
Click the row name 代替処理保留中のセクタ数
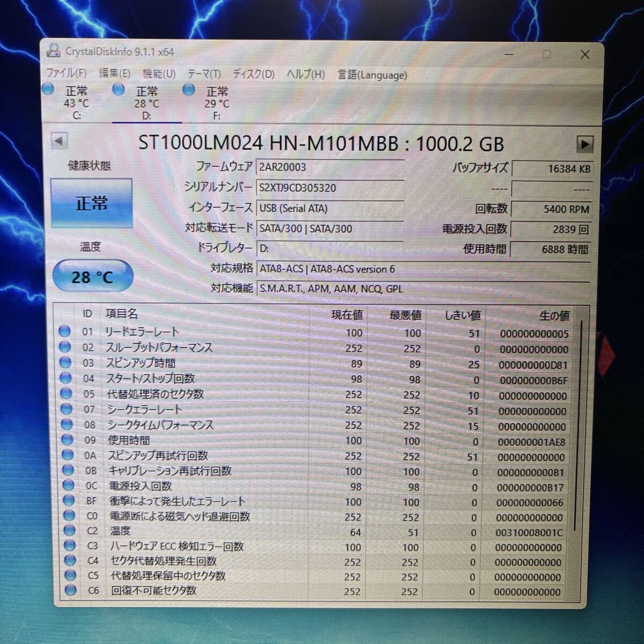pyautogui.click(x=168, y=576)
